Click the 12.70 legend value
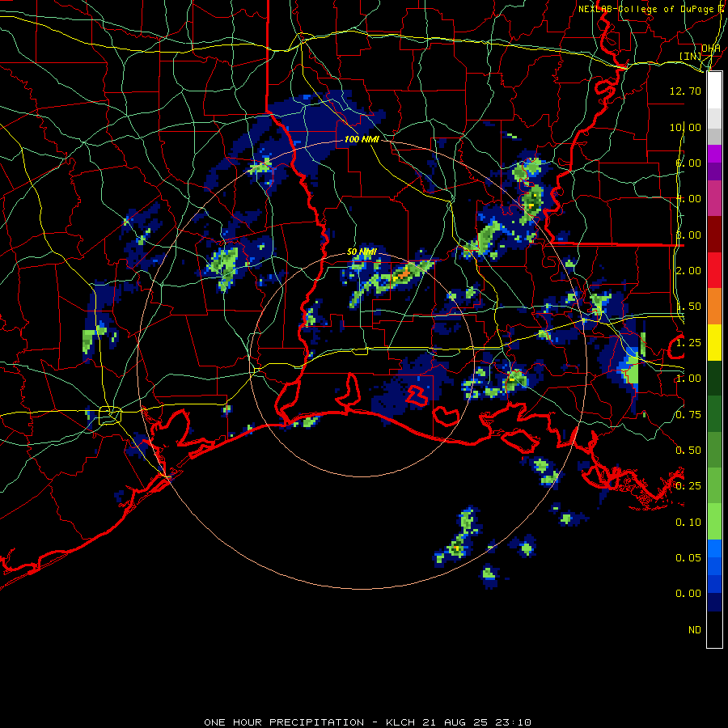 point(685,91)
